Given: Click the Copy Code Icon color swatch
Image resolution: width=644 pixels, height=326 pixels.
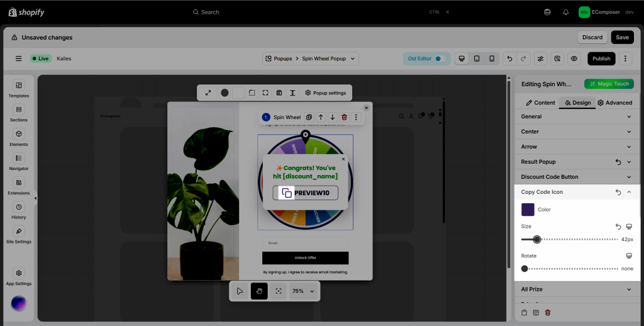Looking at the screenshot, I should (528, 210).
